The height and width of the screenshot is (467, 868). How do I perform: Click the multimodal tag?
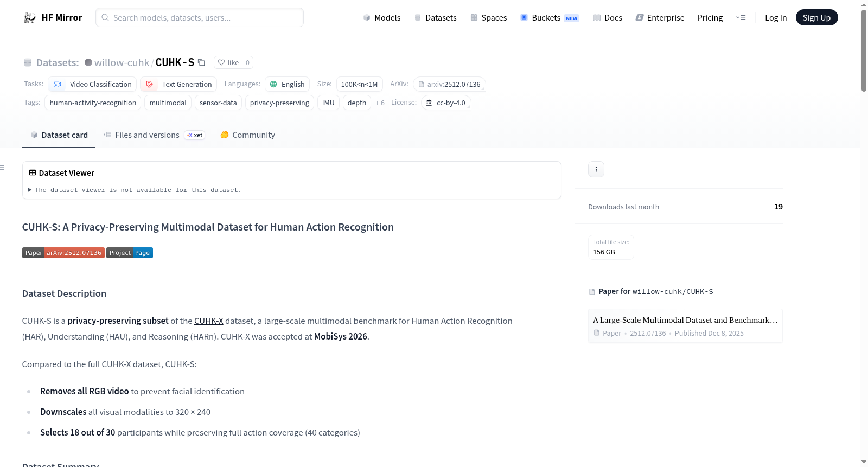click(168, 103)
